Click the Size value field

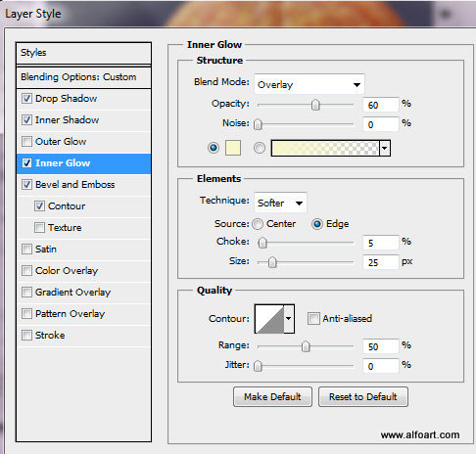coord(381,262)
